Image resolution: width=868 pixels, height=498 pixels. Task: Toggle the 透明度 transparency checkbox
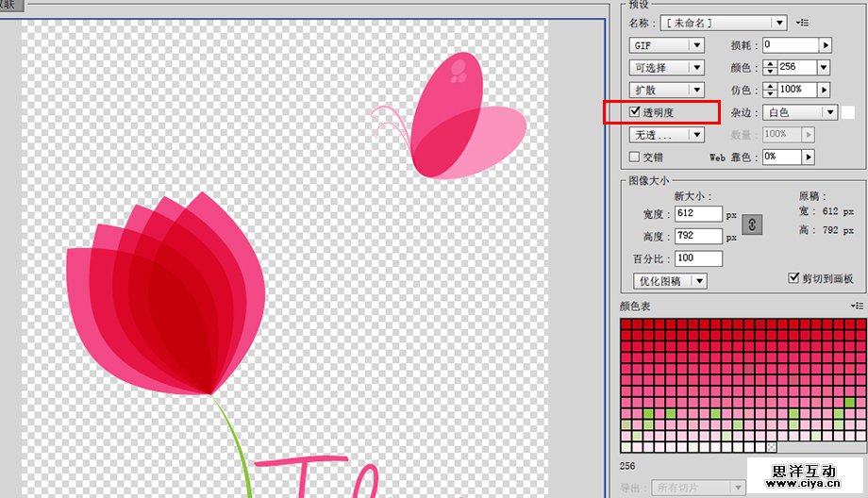pyautogui.click(x=635, y=113)
